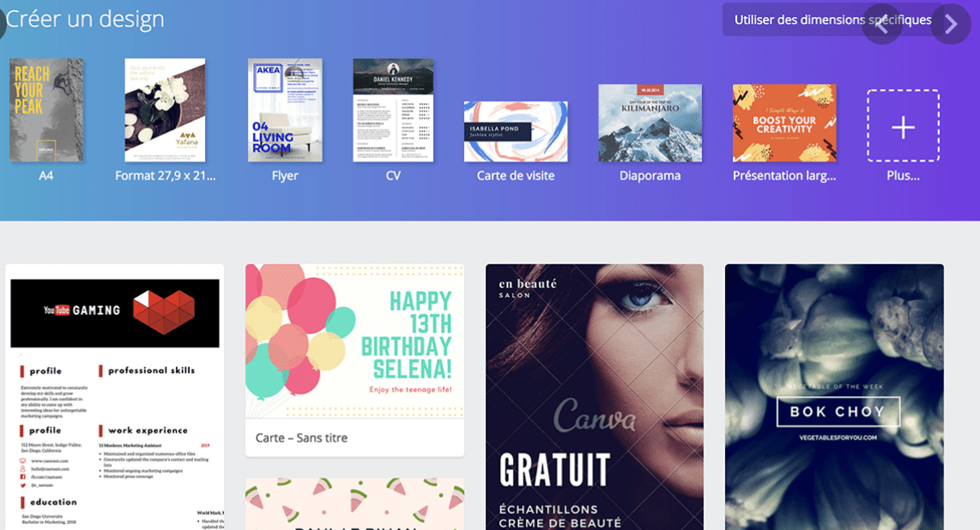
Task: Click the Flyer label
Action: (285, 176)
